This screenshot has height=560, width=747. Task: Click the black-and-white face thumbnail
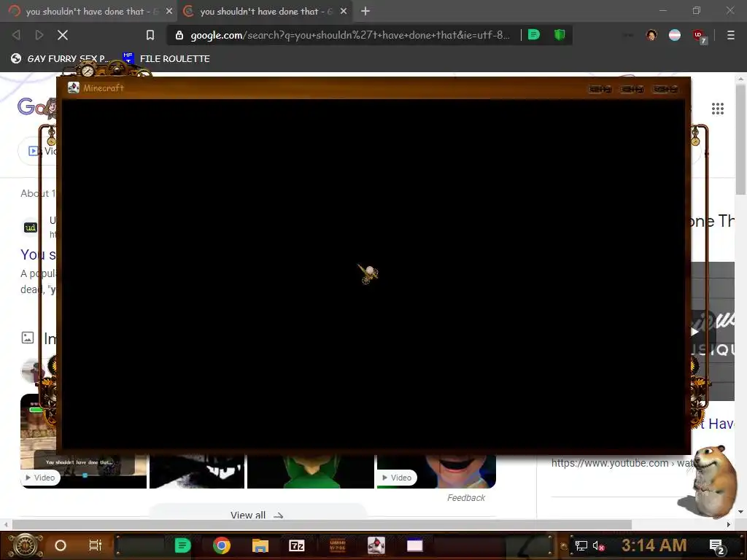pyautogui.click(x=197, y=472)
